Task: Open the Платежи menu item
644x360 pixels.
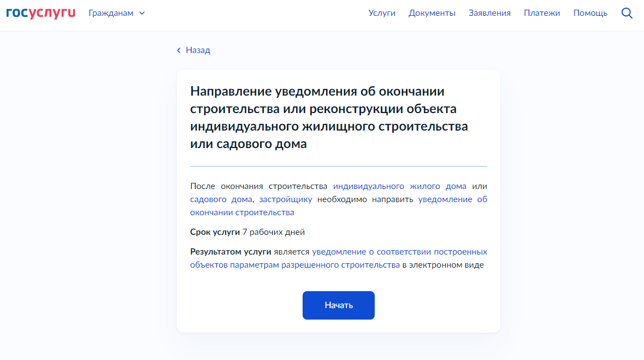Action: coord(542,13)
